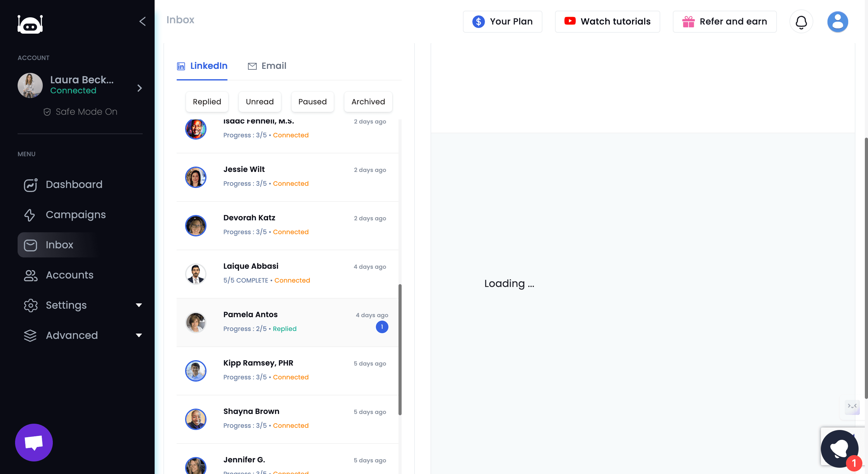This screenshot has height=474, width=868.
Task: Click Laique Abbasi profile avatar
Action: [196, 274]
